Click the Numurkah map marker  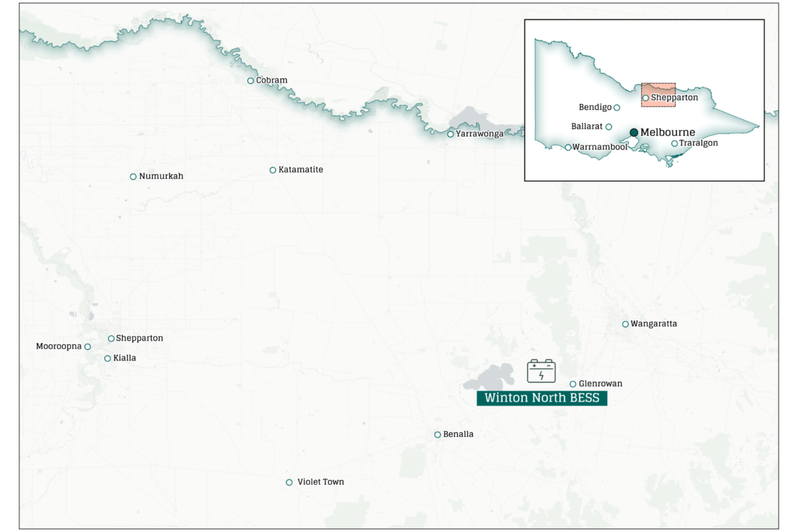point(133,177)
